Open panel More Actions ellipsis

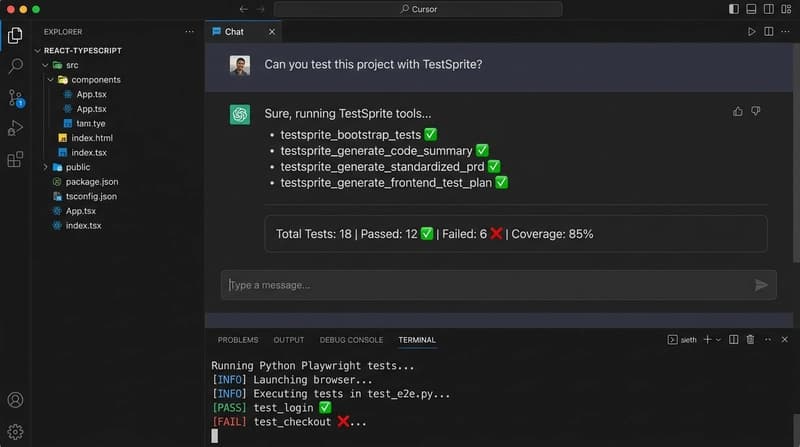tap(768, 340)
